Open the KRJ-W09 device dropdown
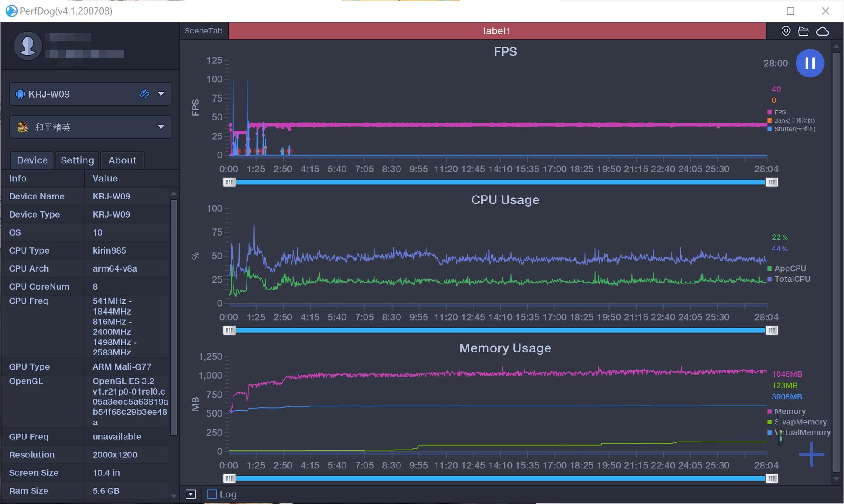844x504 pixels. click(x=161, y=94)
